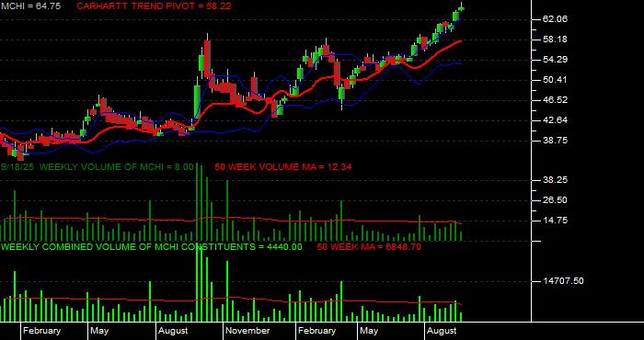Click the 9/18/25 date label in volume panel

[18, 167]
